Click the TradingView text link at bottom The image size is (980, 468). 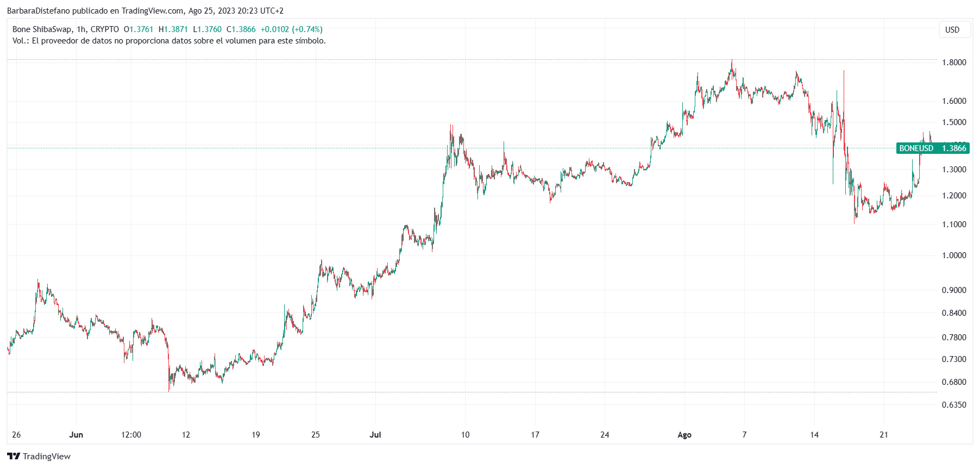click(47, 456)
